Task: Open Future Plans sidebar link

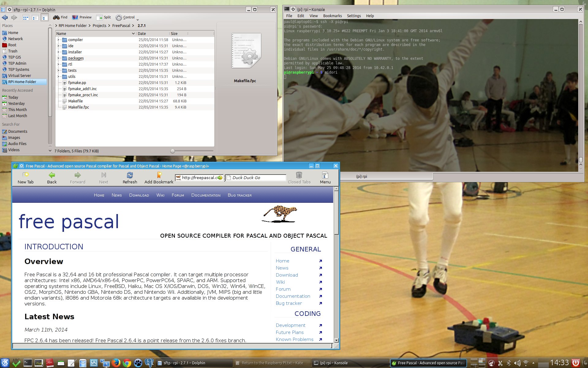Action: pyautogui.click(x=290, y=332)
